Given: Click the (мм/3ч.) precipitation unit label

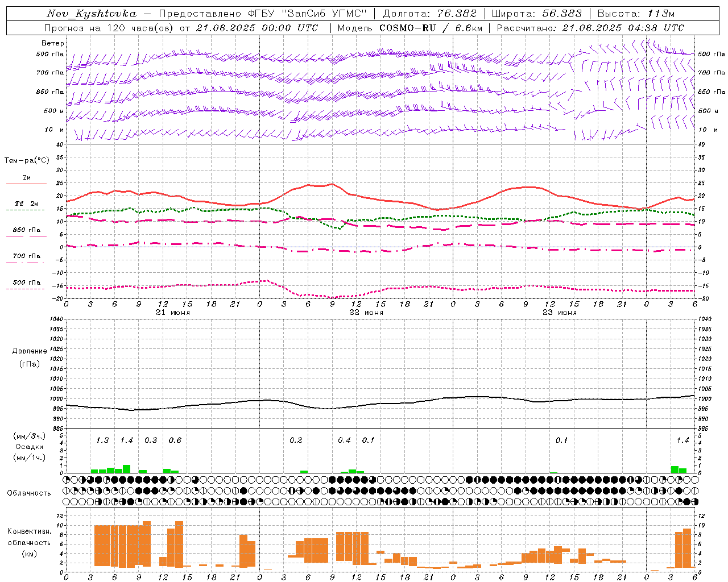Looking at the screenshot, I should tap(30, 436).
